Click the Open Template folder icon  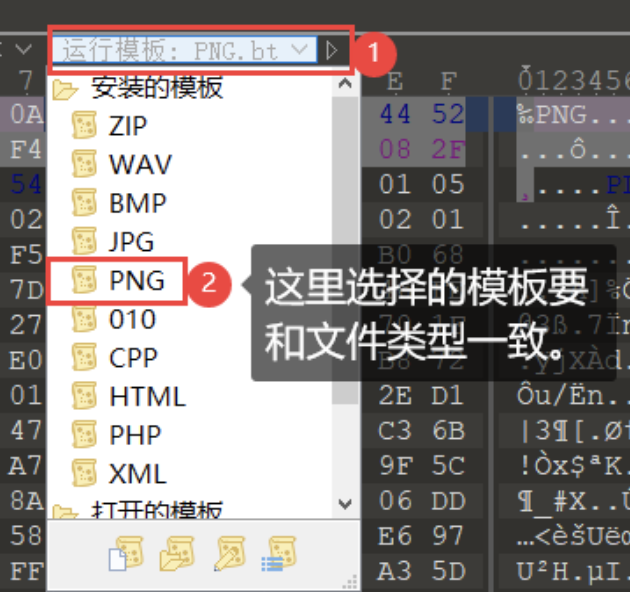click(177, 555)
